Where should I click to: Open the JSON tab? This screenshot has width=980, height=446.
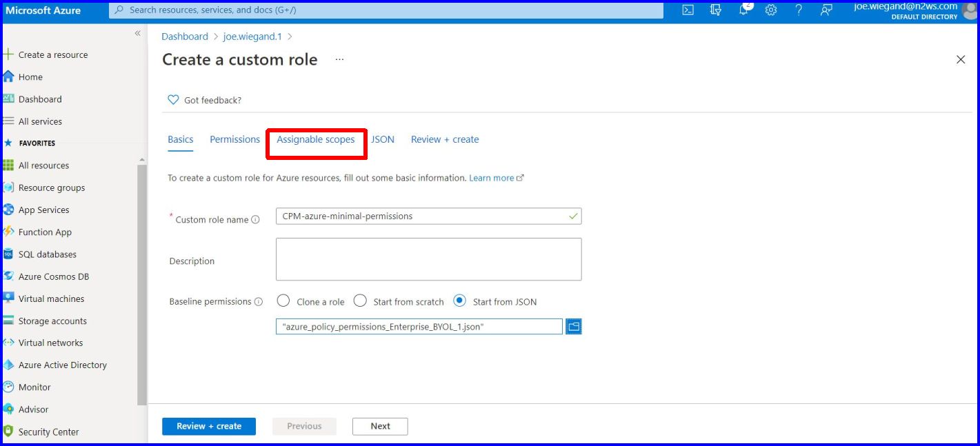tap(383, 139)
